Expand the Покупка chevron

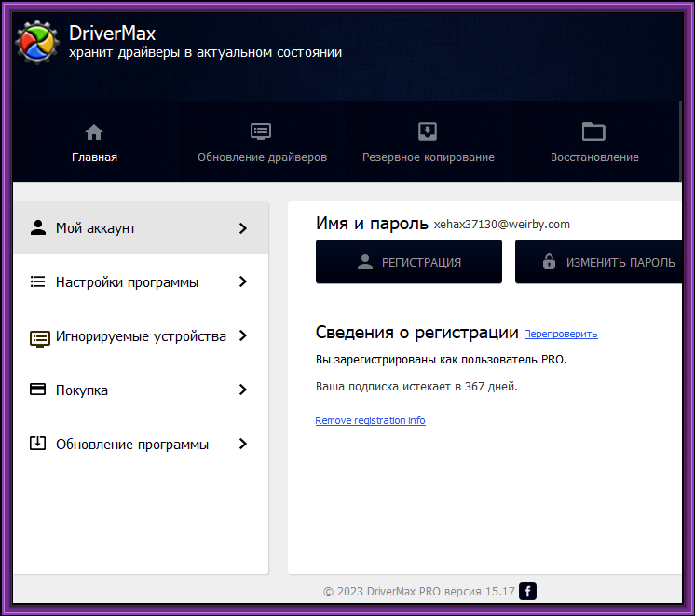242,390
